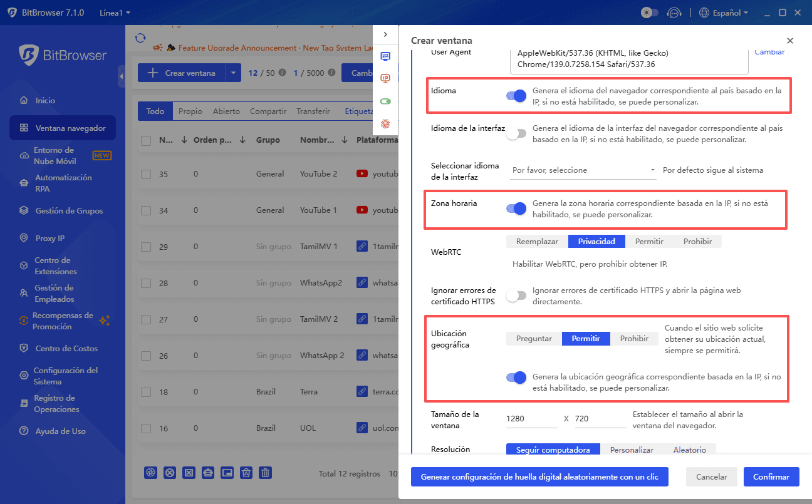Set Resolución to Aleatorio

pyautogui.click(x=689, y=450)
